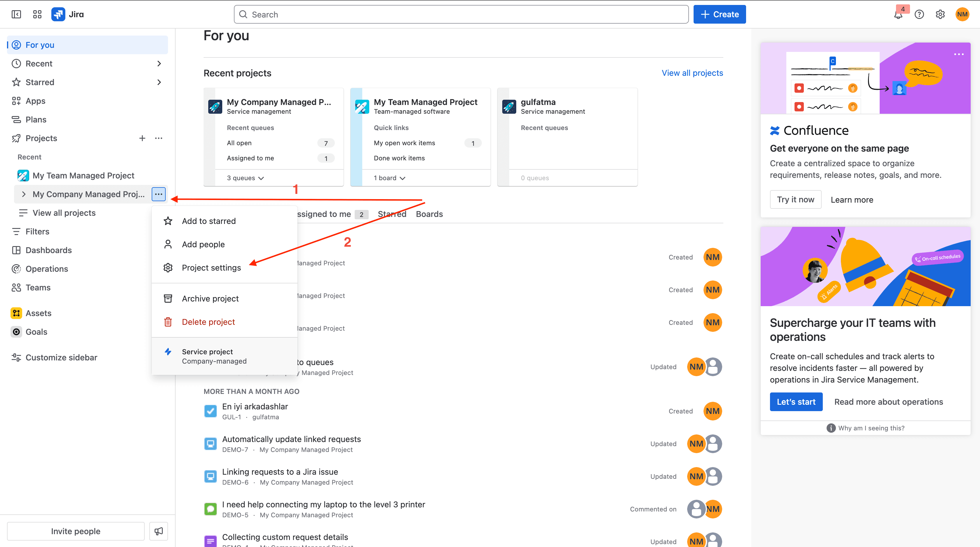The height and width of the screenshot is (547, 980).
Task: Open Project settings from the menu
Action: pyautogui.click(x=225, y=268)
